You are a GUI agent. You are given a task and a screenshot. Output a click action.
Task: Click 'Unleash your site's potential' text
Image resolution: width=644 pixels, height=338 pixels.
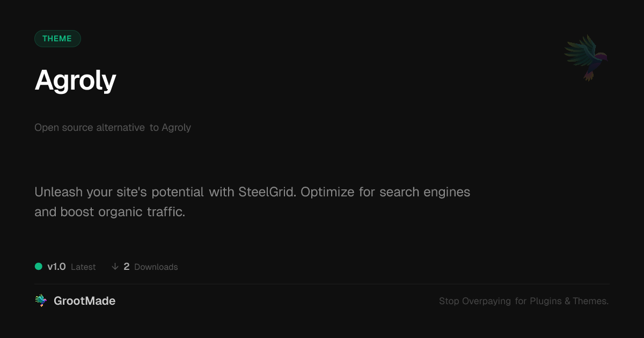tap(119, 192)
